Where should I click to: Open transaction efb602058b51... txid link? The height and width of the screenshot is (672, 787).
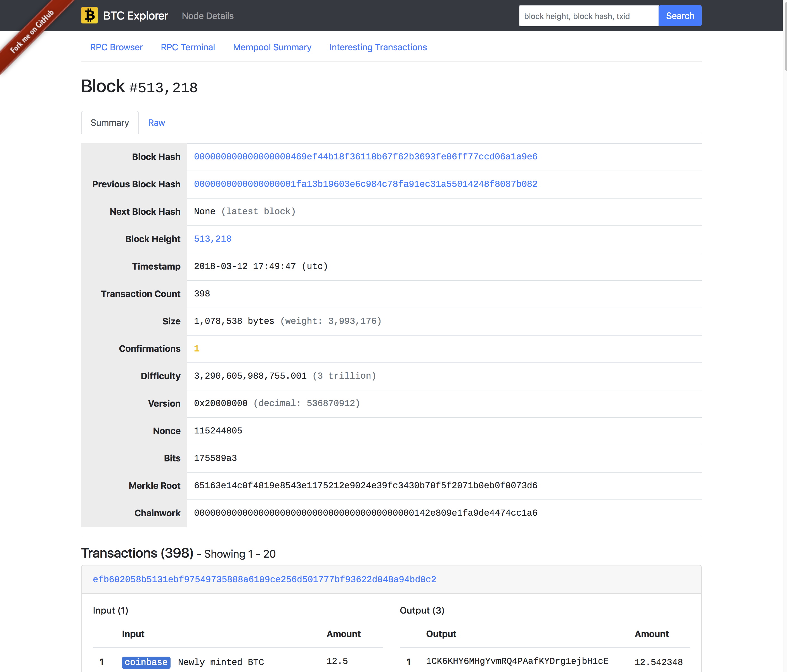(x=264, y=579)
